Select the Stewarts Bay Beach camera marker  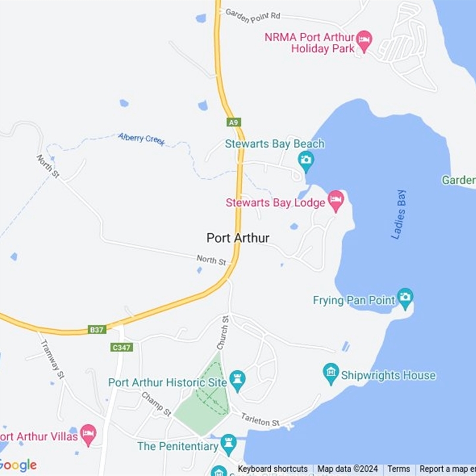(306, 161)
